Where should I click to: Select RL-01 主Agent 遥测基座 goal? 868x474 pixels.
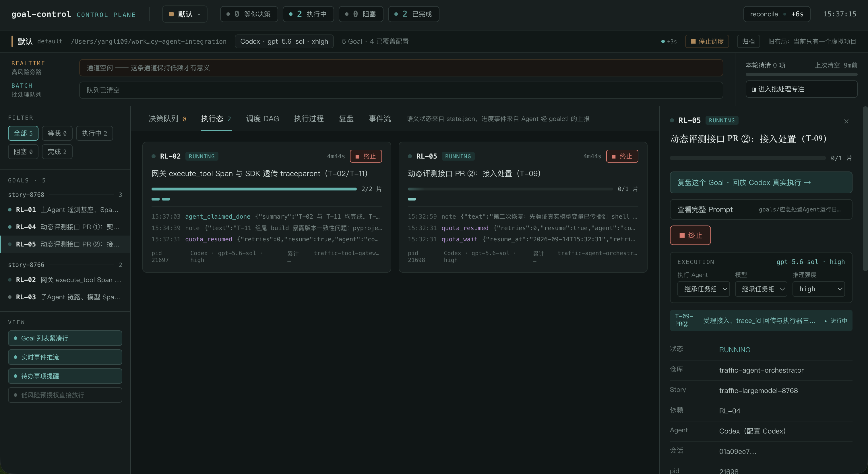click(65, 210)
